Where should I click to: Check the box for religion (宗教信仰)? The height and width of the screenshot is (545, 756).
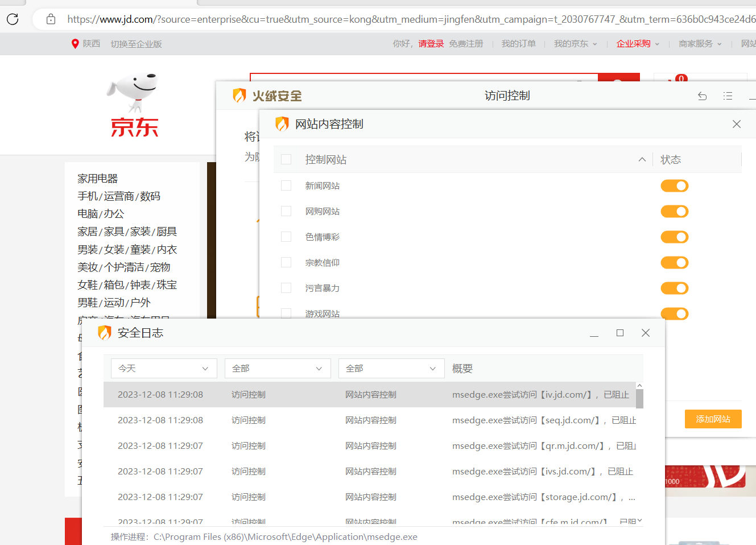(x=286, y=262)
